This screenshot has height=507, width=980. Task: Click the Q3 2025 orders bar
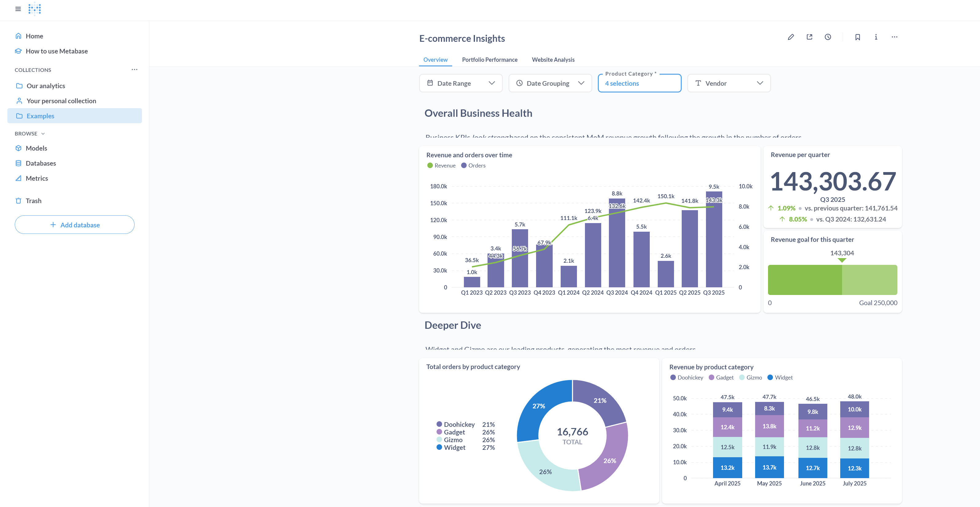[714, 239]
